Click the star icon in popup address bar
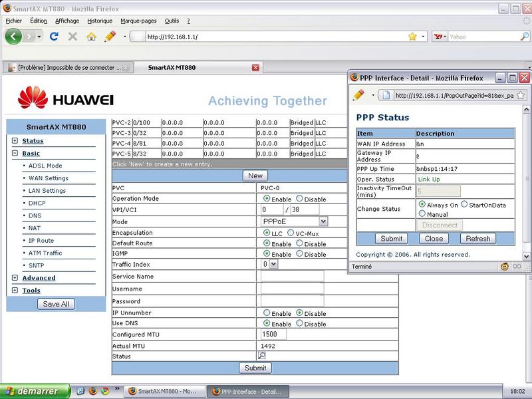This screenshot has width=532, height=399. point(520,95)
